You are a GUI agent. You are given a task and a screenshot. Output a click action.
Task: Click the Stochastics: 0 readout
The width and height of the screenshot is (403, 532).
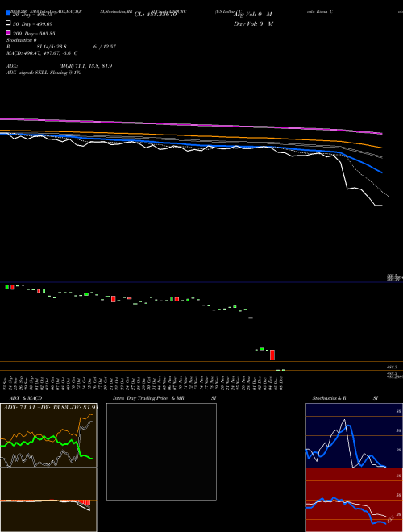22,40
